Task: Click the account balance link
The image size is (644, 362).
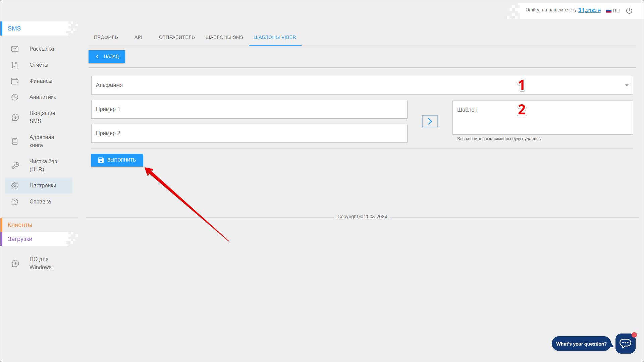Action: tap(589, 10)
